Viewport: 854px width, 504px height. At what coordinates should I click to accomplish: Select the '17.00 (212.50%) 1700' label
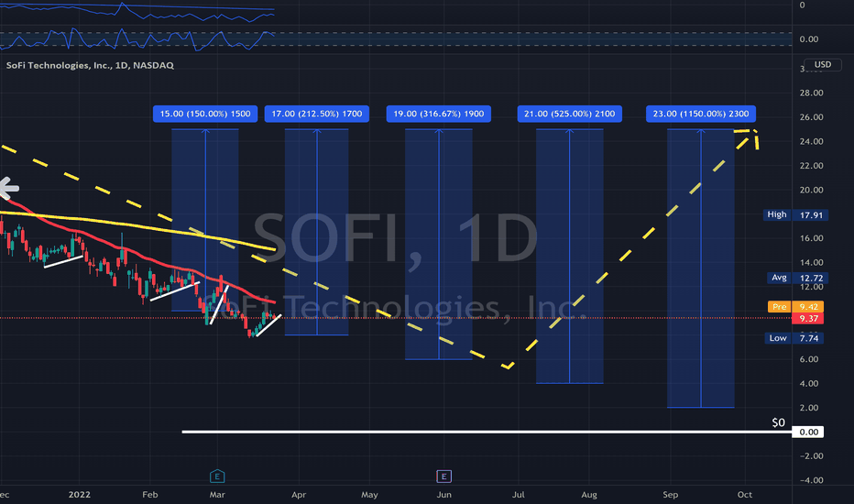317,114
